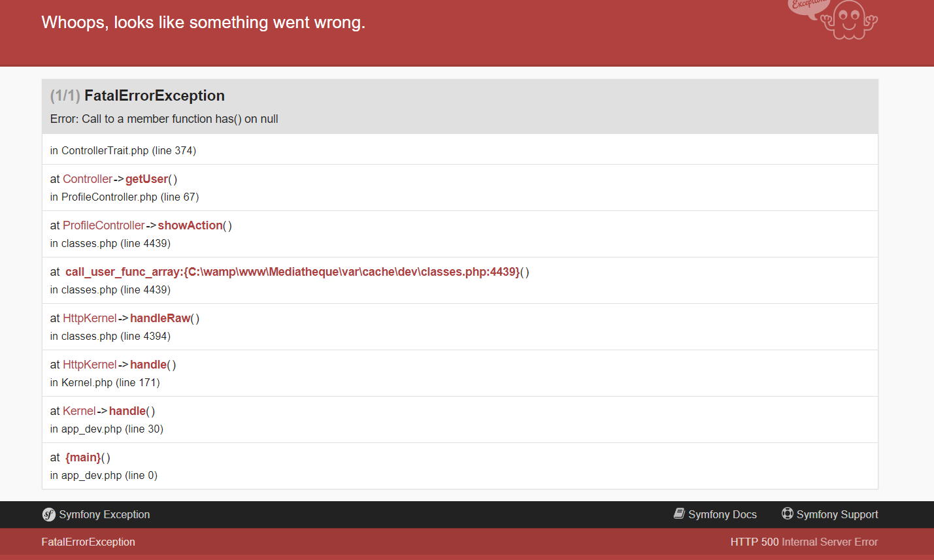Open the Symfony Docs link

pos(722,514)
